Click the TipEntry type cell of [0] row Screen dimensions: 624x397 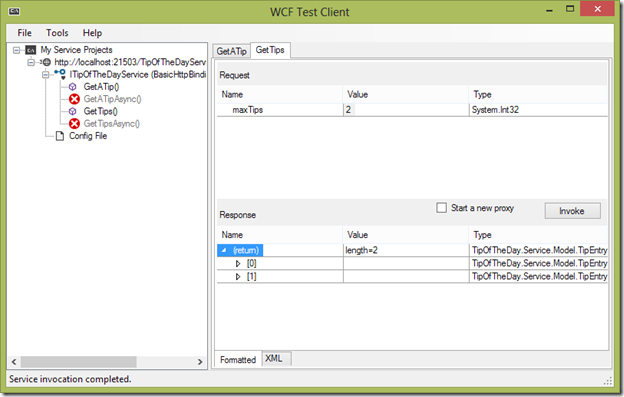point(539,263)
